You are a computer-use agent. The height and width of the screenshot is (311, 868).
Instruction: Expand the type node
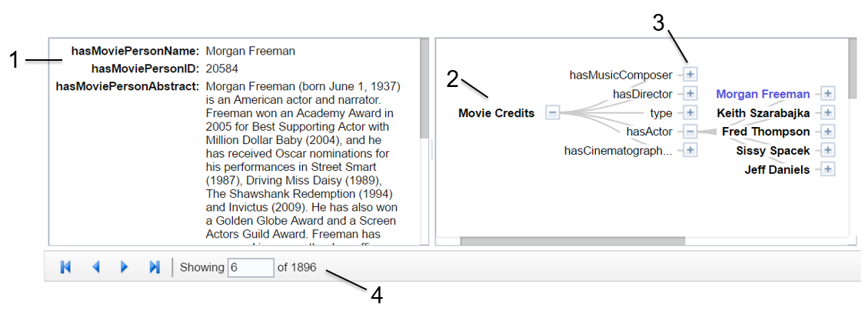[x=690, y=113]
